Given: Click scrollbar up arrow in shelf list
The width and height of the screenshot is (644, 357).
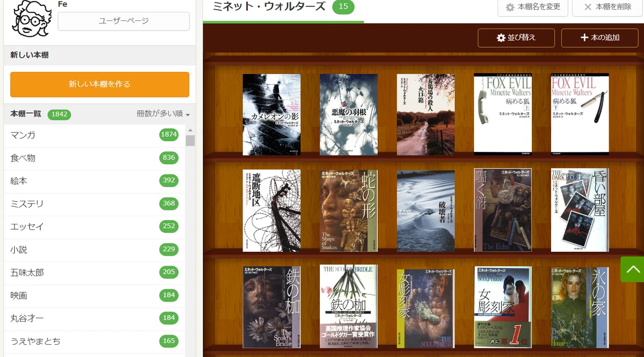Looking at the screenshot, I should click(190, 130).
